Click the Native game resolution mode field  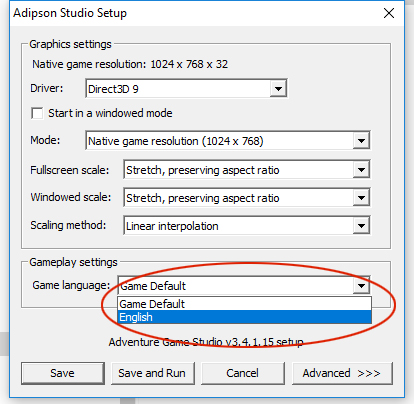pyautogui.click(x=228, y=141)
